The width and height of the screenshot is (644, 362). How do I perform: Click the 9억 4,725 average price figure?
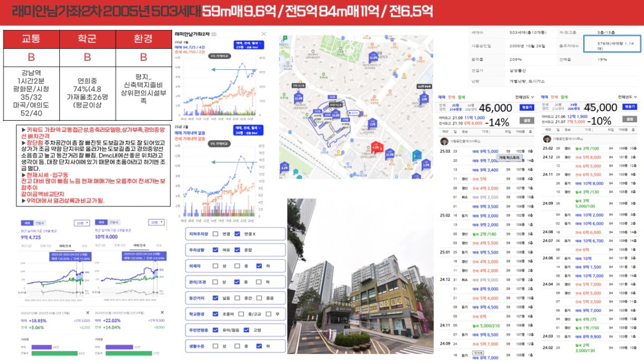click(x=32, y=237)
